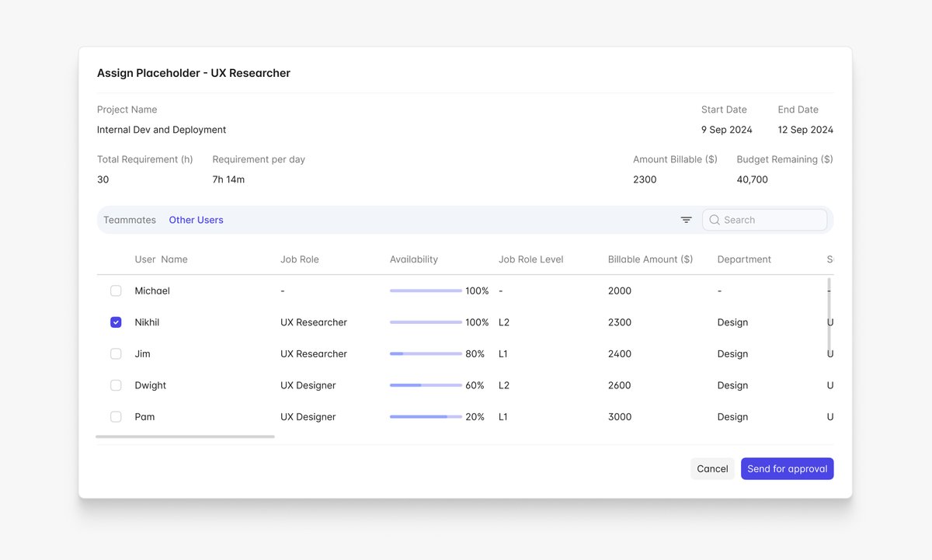This screenshot has height=560, width=932.
Task: Focus the Search input field
Action: [x=764, y=220]
